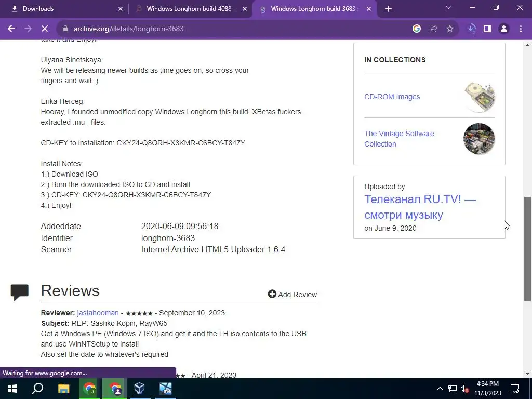Open the CD-ROM Images collection link
Image resolution: width=532 pixels, height=399 pixels.
coord(392,97)
